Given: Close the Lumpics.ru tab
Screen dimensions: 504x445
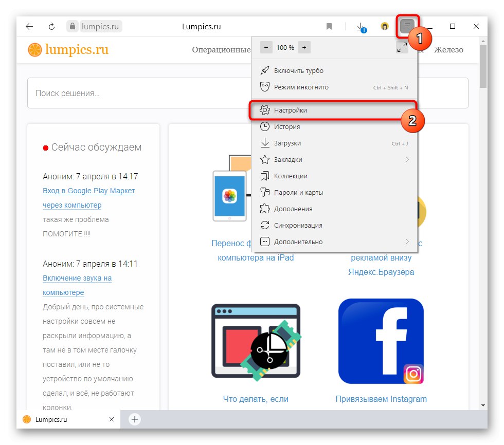Looking at the screenshot, I should click(112, 419).
